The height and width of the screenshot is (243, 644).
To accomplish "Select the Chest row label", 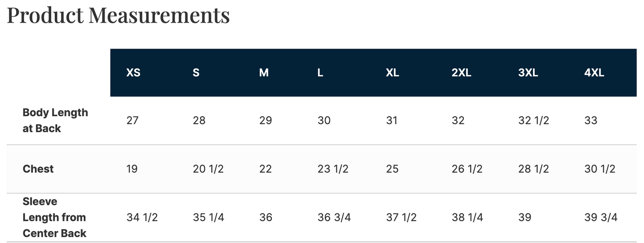I will (38, 169).
